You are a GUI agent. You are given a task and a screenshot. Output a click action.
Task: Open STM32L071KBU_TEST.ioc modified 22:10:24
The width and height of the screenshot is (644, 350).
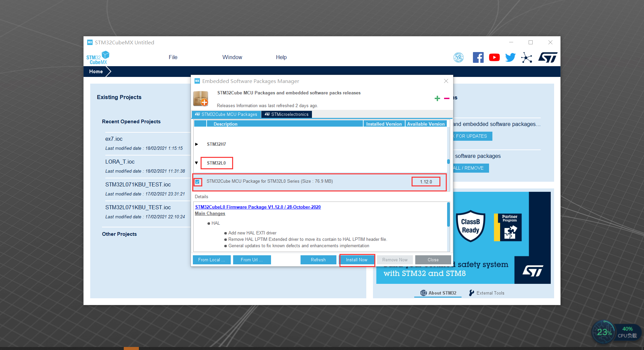138,208
